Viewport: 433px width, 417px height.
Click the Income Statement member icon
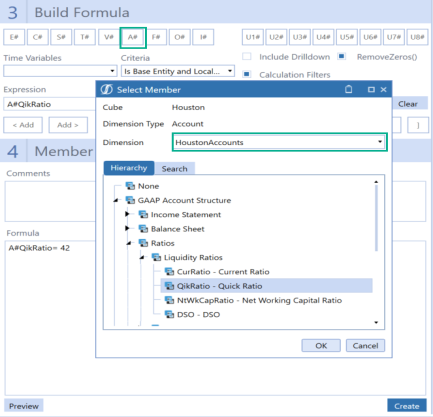pyautogui.click(x=143, y=214)
